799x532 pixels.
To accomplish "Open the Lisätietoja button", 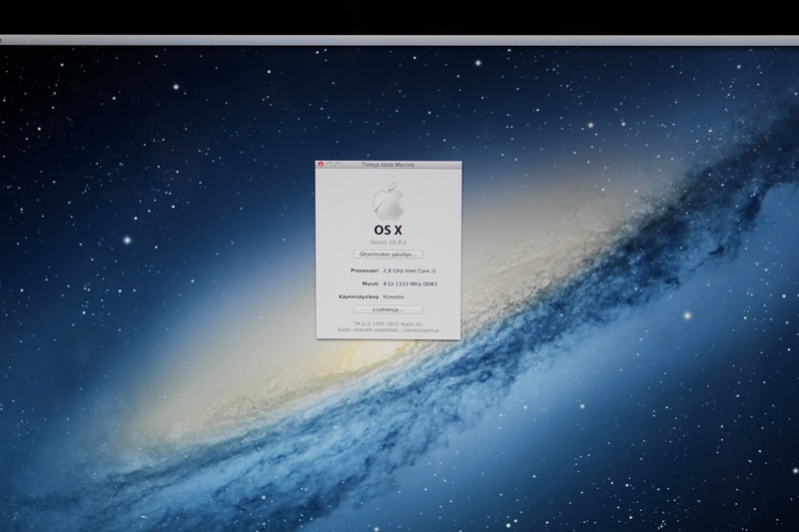I will point(388,309).
